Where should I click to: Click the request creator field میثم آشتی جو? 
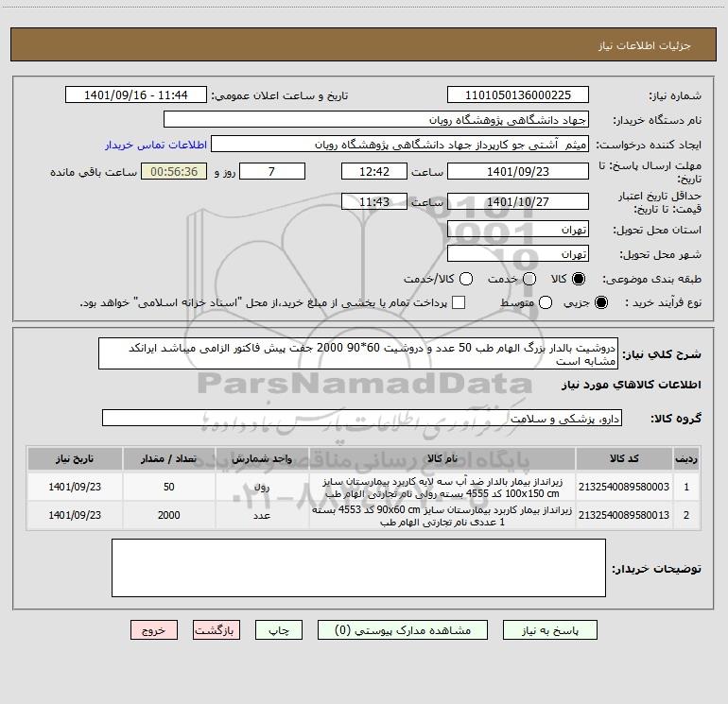[400, 144]
